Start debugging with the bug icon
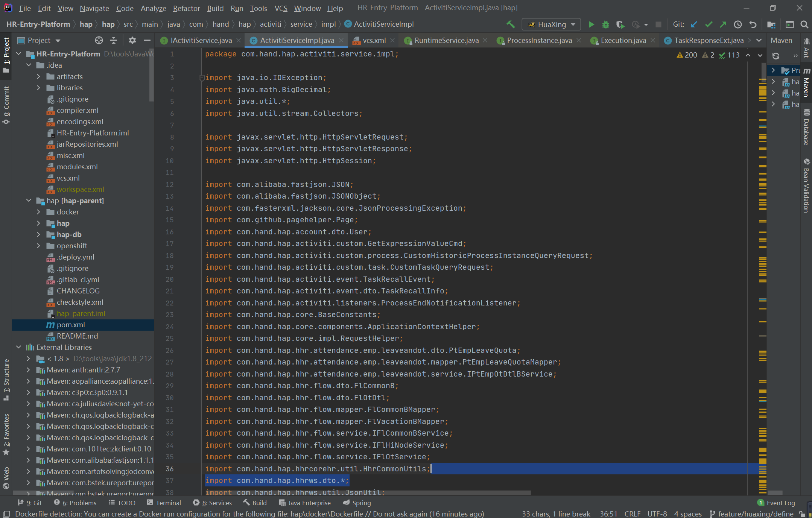This screenshot has width=812, height=518. [606, 24]
